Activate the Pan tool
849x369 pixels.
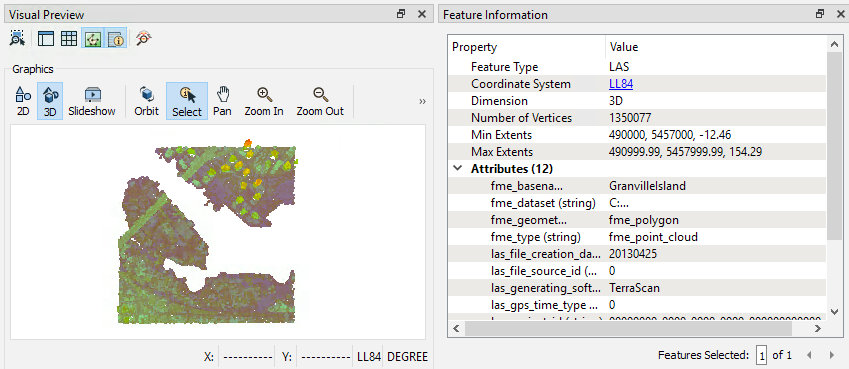click(x=223, y=101)
